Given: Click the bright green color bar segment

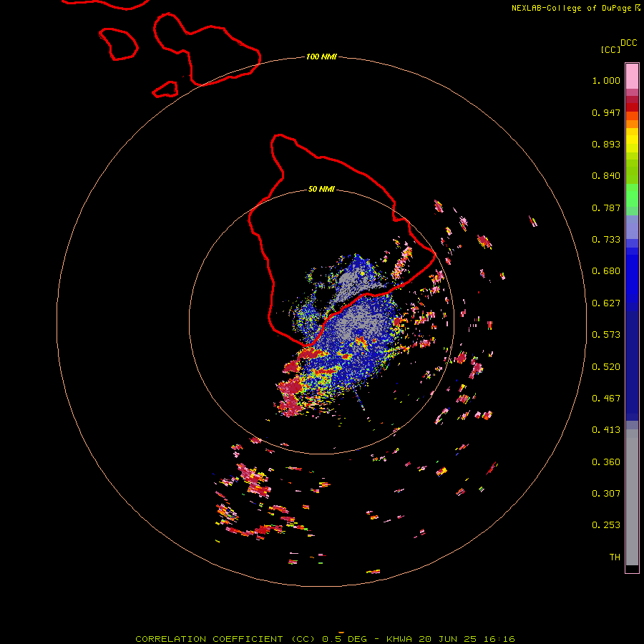Looking at the screenshot, I should click(632, 195).
